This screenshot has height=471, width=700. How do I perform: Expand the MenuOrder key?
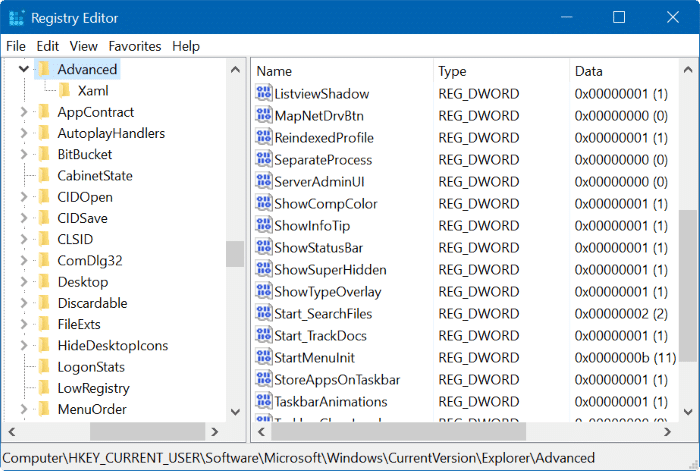(24, 409)
